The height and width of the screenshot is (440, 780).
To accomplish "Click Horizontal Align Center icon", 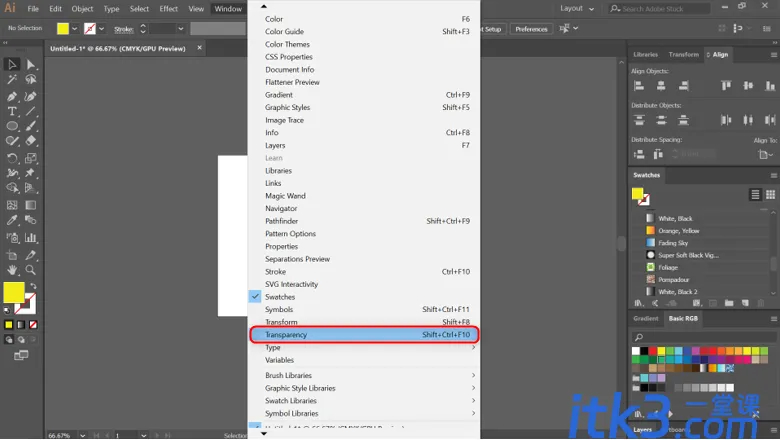I will pos(661,86).
